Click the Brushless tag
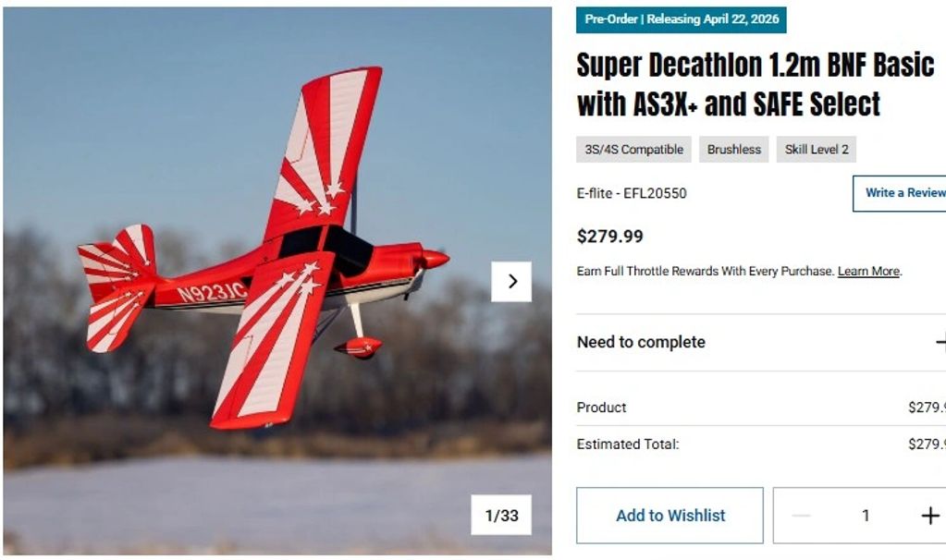The width and height of the screenshot is (946, 560). coord(734,150)
